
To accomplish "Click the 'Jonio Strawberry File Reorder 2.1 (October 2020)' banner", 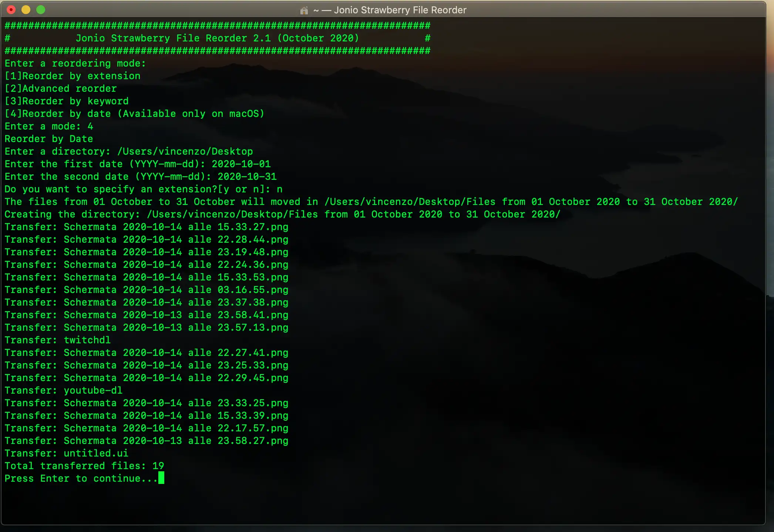I will [x=217, y=38].
